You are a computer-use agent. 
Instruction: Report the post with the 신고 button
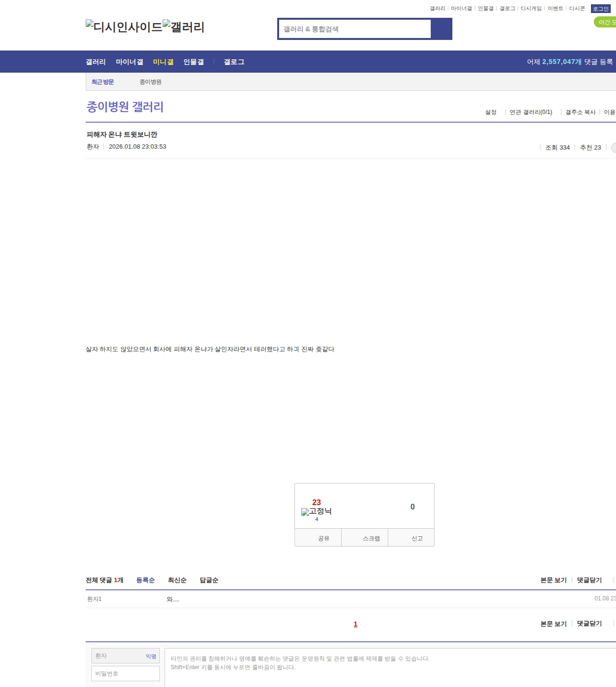click(417, 538)
